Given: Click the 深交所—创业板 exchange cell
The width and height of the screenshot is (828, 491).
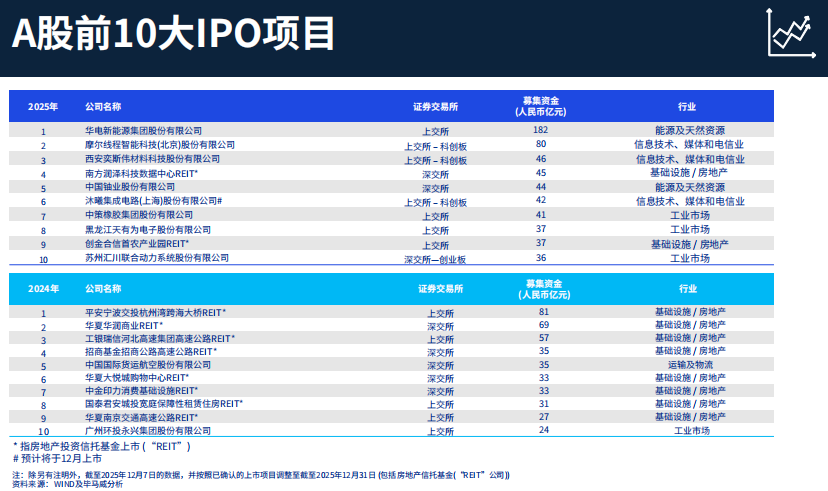Looking at the screenshot, I should click(435, 258).
